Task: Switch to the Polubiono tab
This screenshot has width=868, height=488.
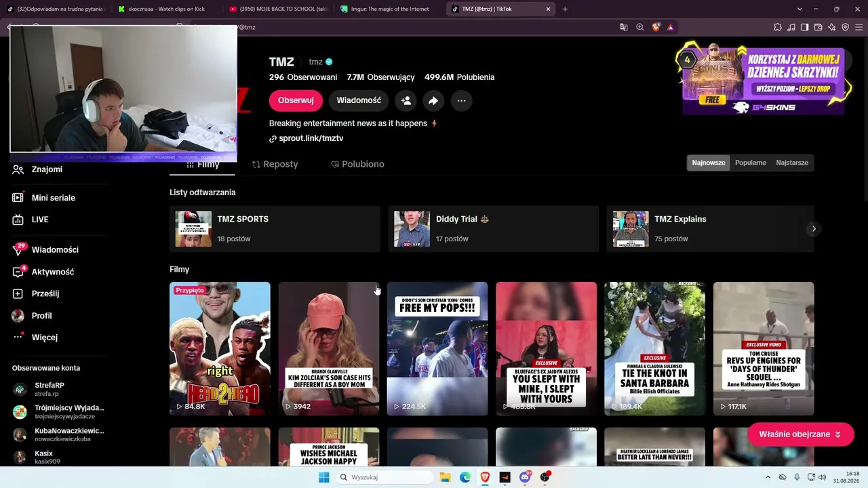Action: pyautogui.click(x=357, y=164)
